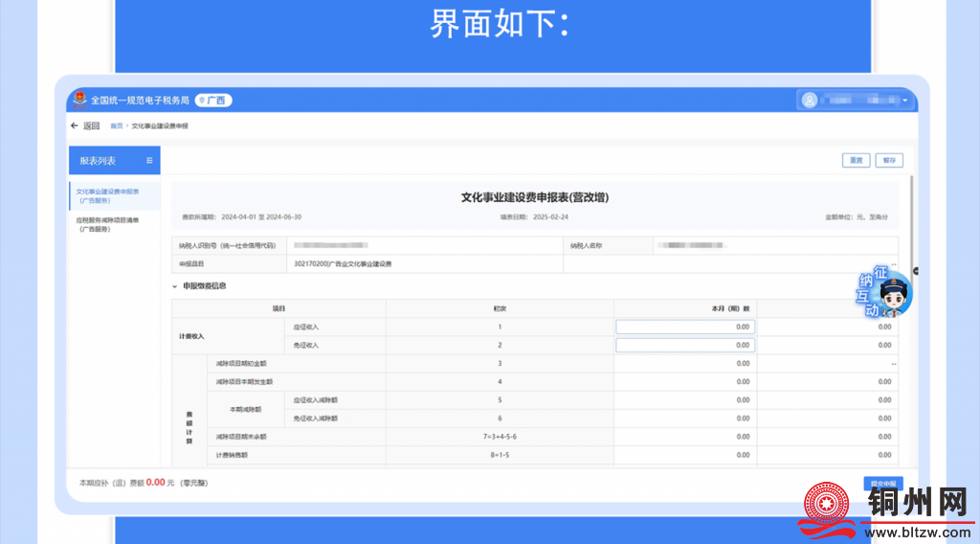980x544 pixels.
Task: Collapse the 申报缴费信息 section
Action: (174, 286)
